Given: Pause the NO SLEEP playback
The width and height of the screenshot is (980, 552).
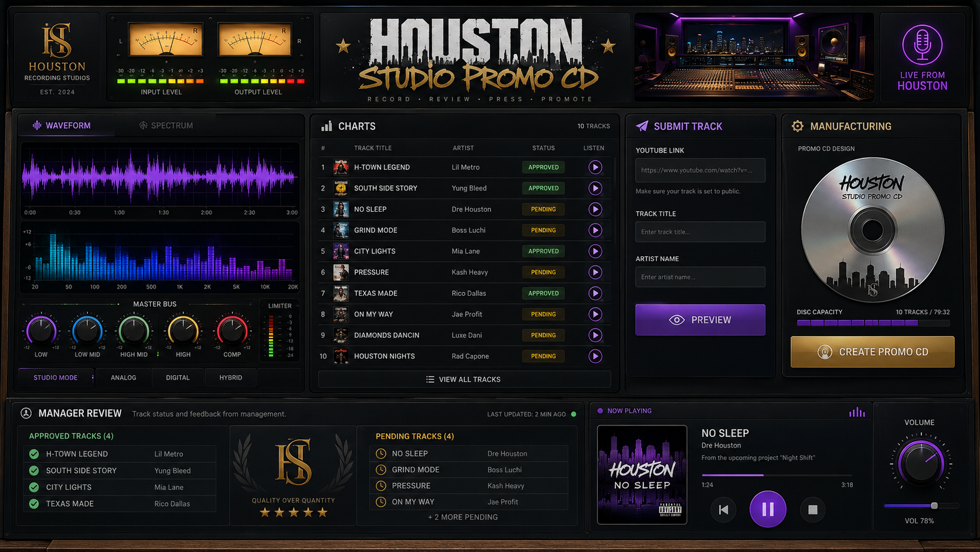Looking at the screenshot, I should [x=768, y=509].
